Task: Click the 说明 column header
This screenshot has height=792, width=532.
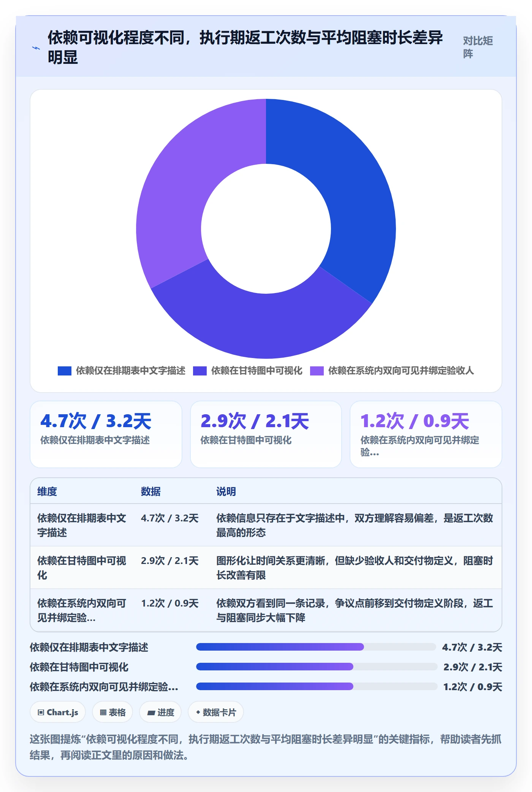Action: click(226, 491)
